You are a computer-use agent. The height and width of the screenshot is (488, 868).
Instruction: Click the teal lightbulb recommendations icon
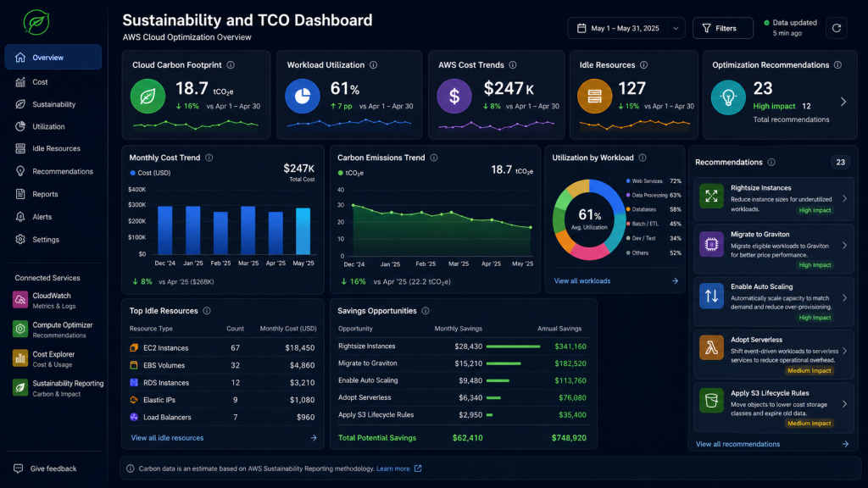[728, 97]
